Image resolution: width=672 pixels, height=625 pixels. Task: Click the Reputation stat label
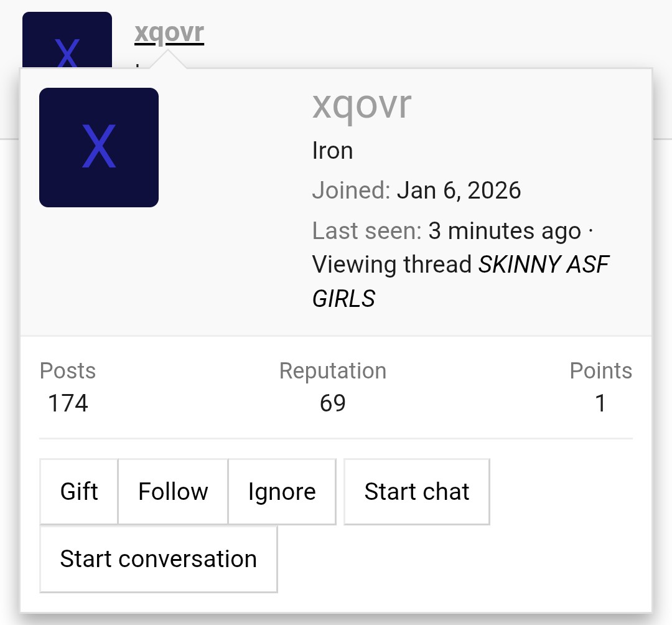pyautogui.click(x=334, y=370)
